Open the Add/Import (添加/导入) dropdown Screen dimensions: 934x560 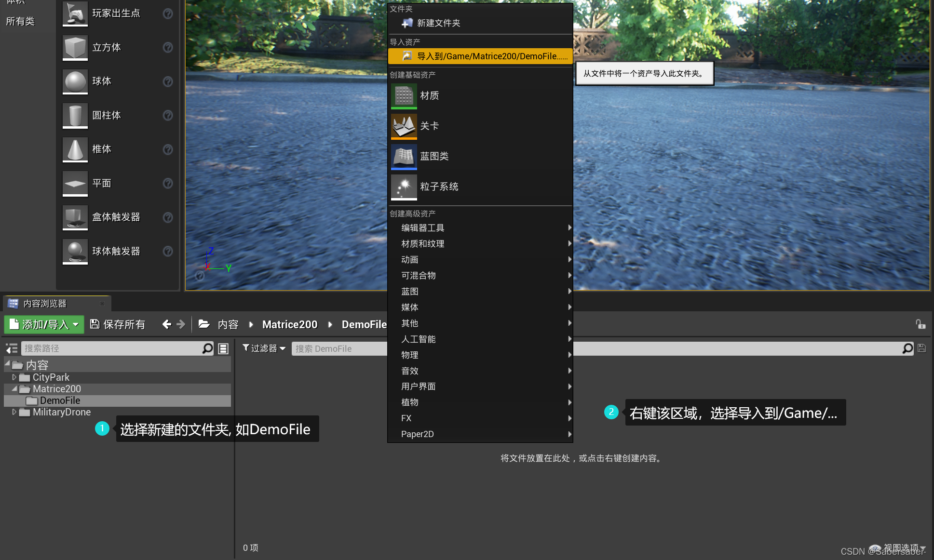[44, 324]
